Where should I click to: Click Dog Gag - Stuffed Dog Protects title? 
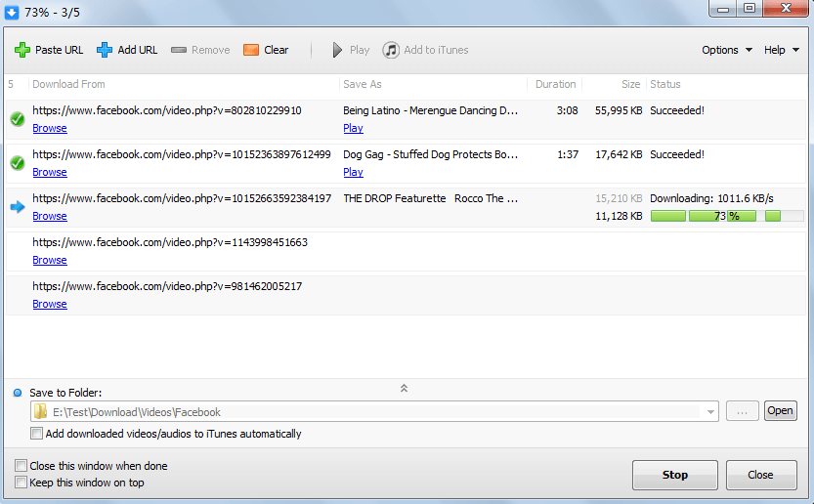click(x=430, y=154)
